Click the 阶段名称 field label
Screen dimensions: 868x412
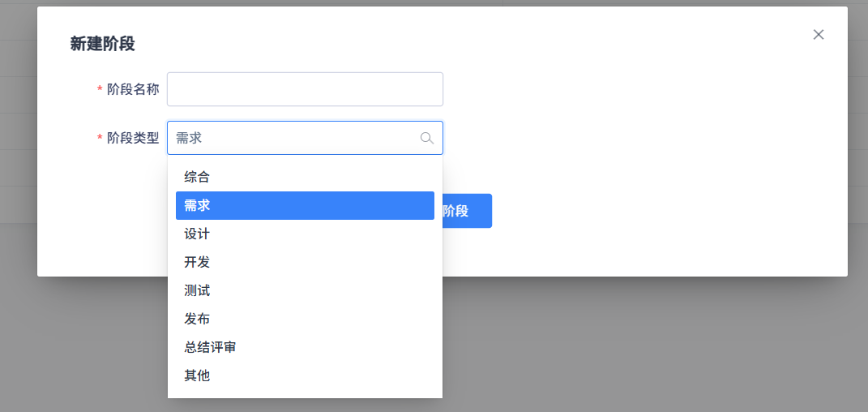point(133,89)
